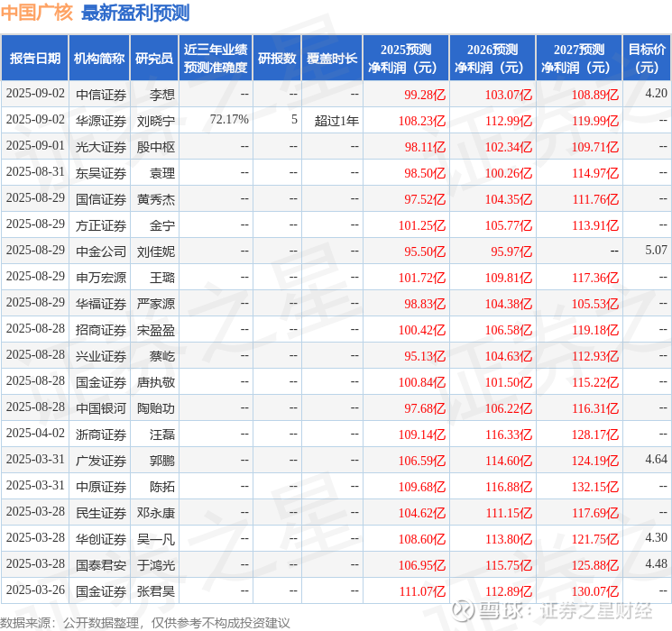Click the 72.17% accuracy value
Image resolution: width=672 pixels, height=631 pixels.
click(229, 120)
